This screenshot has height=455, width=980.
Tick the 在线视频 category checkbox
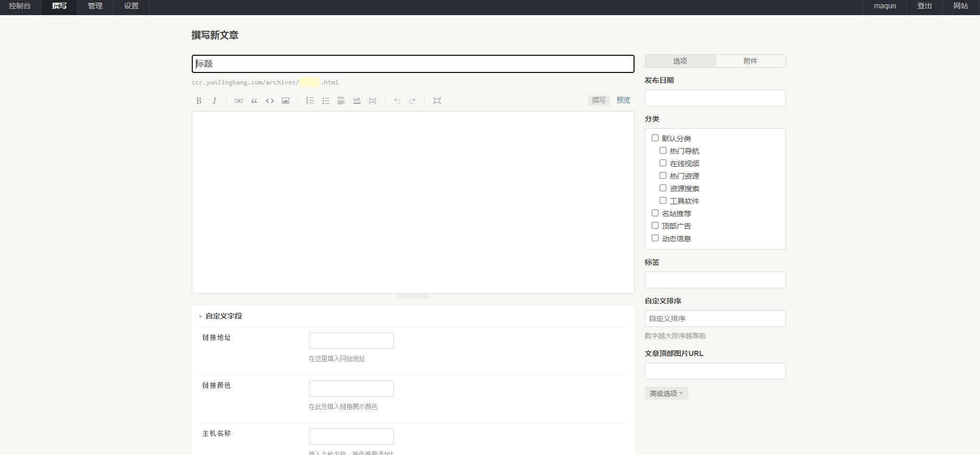pos(663,163)
